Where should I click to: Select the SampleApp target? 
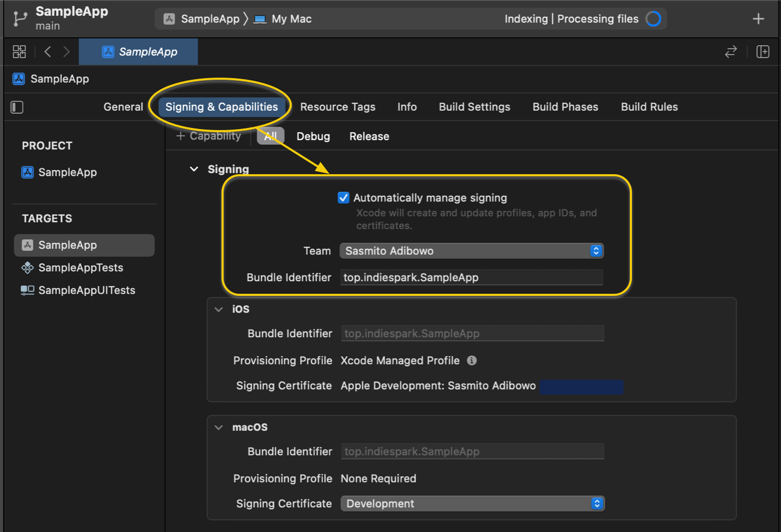[85, 245]
